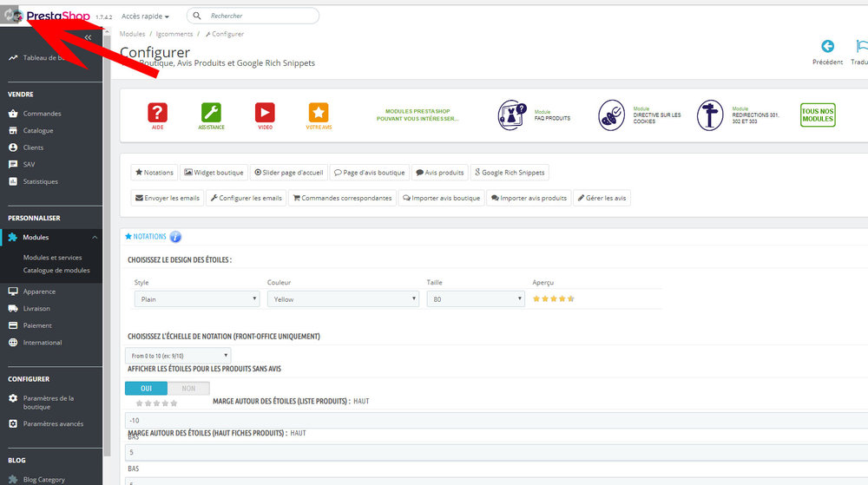This screenshot has height=485, width=868.
Task: Select OUI for stars on products without reviews
Action: coord(146,388)
